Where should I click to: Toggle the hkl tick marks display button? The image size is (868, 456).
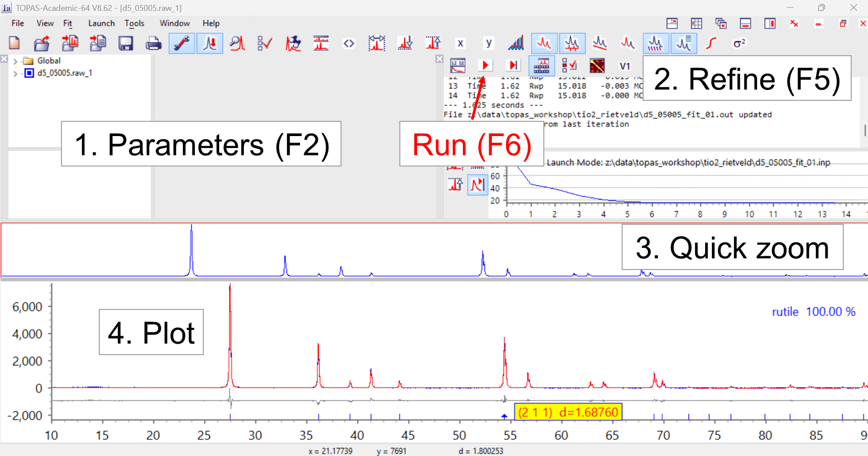[x=655, y=43]
